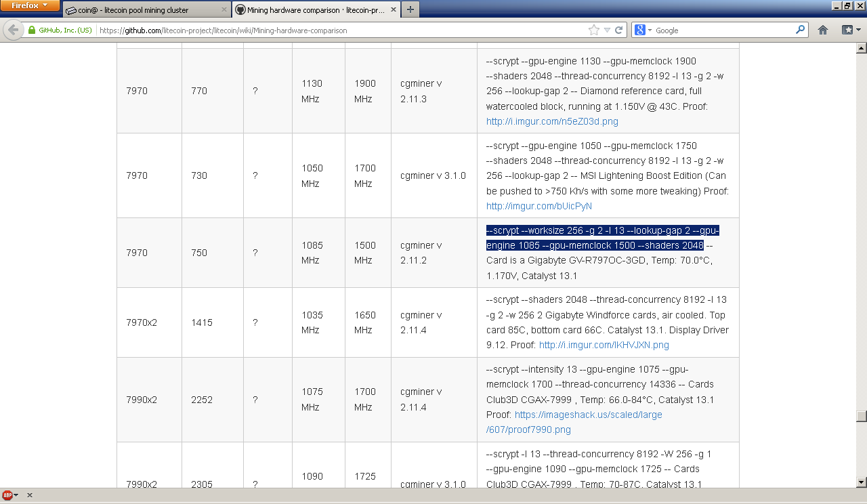867x504 pixels.
Task: Bookmark this page with the star icon
Action: [x=594, y=30]
